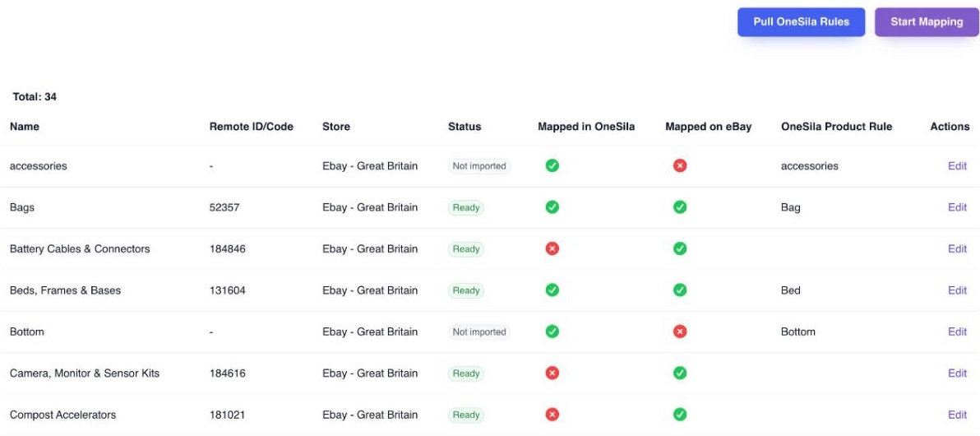Click Ebay - Great Britain store for Compost Accelerators
This screenshot has width=980, height=436.
coord(370,415)
